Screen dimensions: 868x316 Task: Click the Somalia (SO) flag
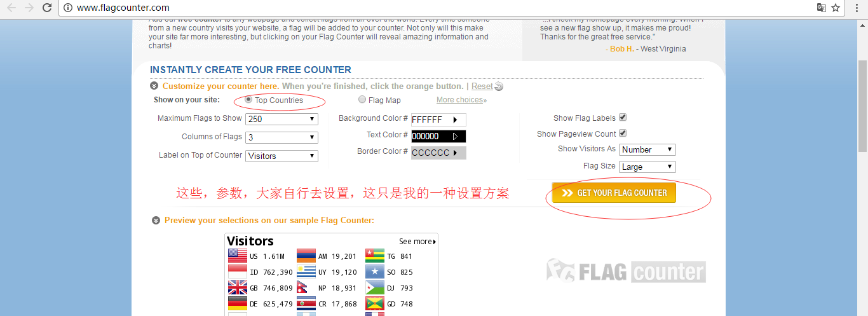[x=375, y=272]
